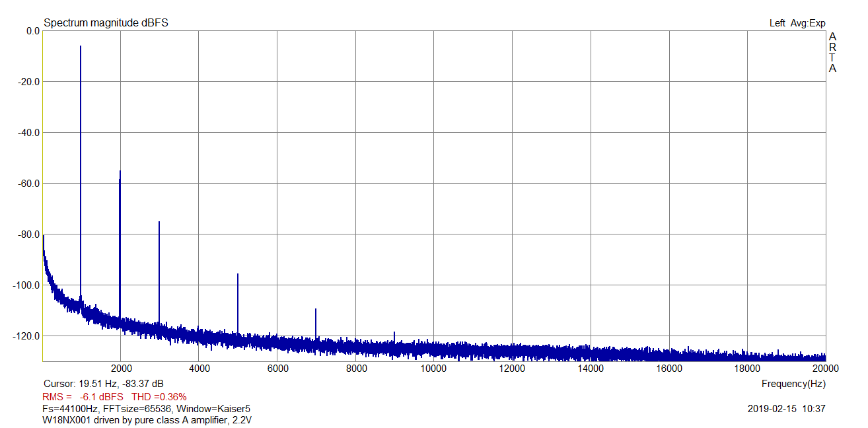Click the -100.0 y-axis label

tap(27, 285)
